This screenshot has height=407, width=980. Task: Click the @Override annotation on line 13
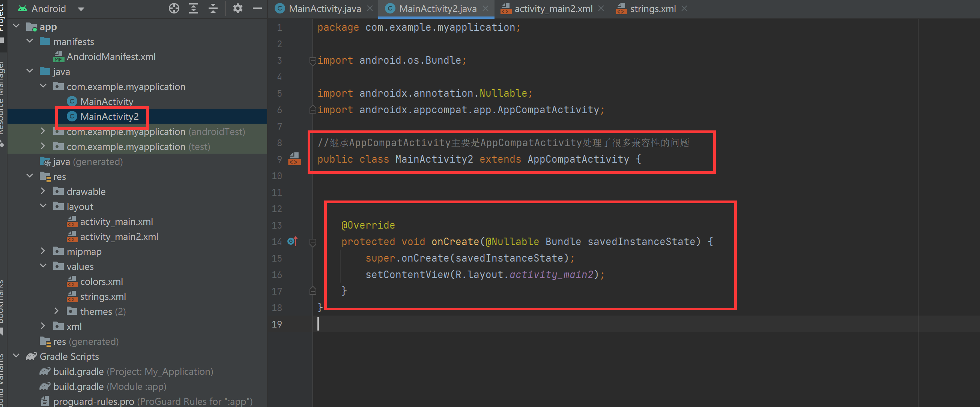point(368,225)
